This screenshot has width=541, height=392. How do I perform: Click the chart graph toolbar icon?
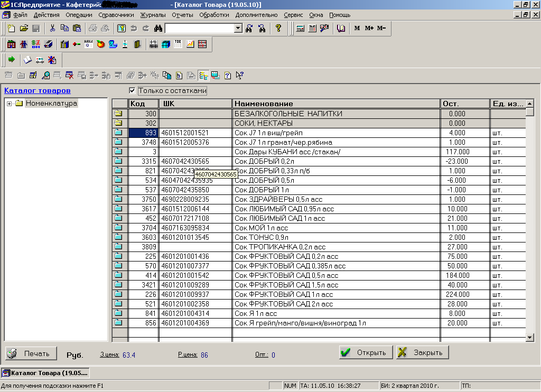[190, 44]
